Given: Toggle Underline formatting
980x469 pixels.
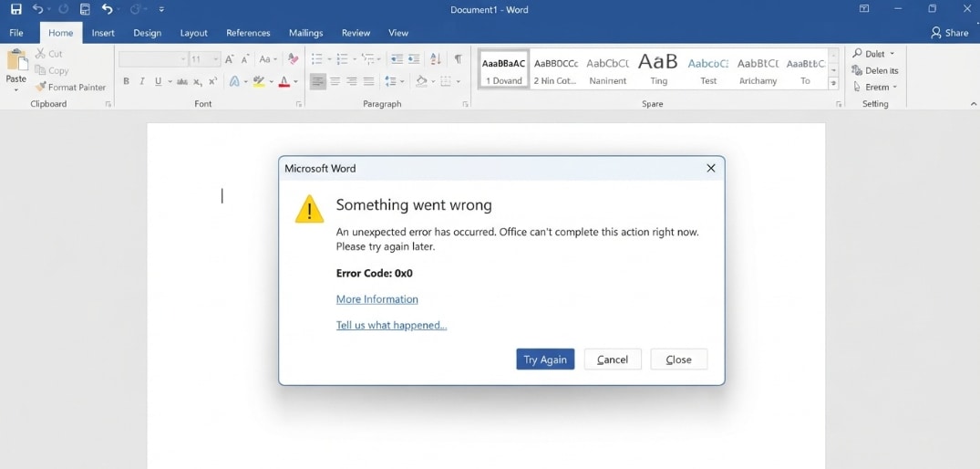Looking at the screenshot, I should [158, 81].
